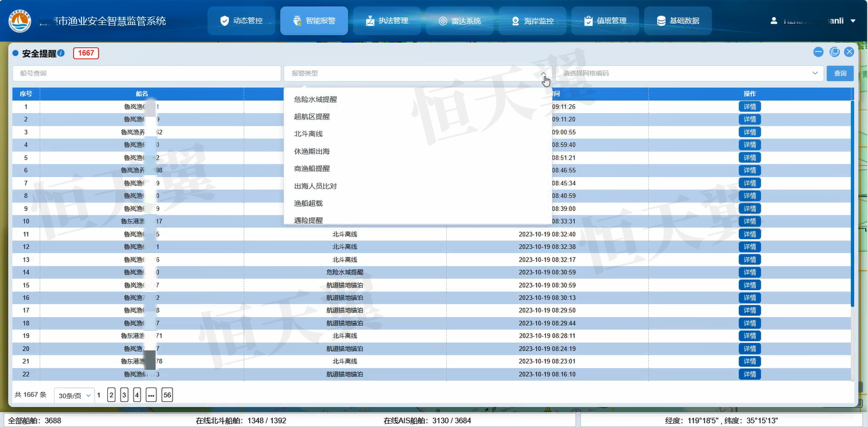
Task: Click the 查询 search button
Action: pyautogui.click(x=840, y=73)
